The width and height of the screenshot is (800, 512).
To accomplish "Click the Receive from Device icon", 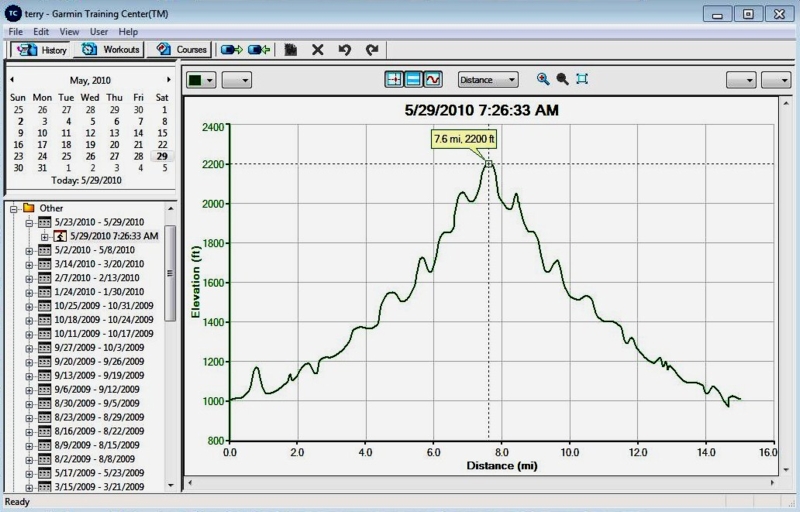I will pyautogui.click(x=260, y=49).
